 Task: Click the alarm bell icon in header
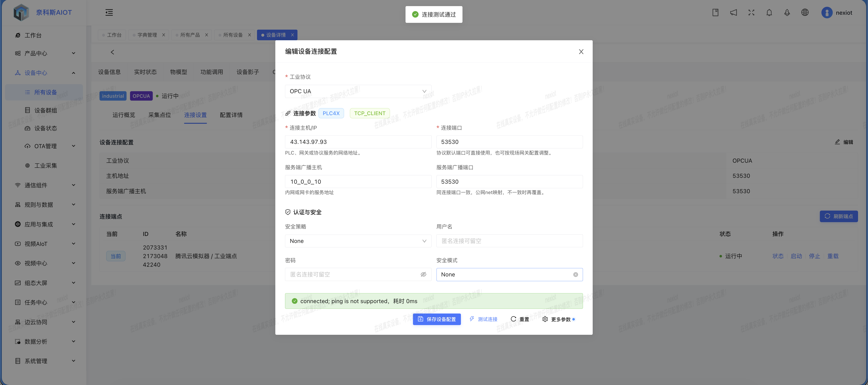(x=787, y=12)
